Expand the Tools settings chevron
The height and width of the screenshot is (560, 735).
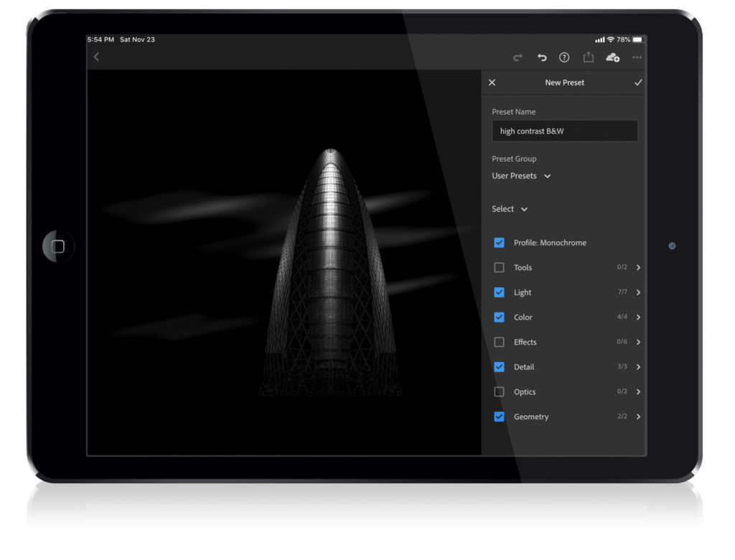(x=638, y=267)
